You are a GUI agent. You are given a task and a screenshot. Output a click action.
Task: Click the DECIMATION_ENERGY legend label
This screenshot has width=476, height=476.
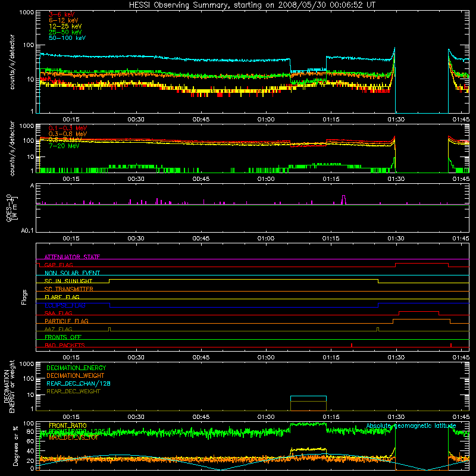coord(76,368)
